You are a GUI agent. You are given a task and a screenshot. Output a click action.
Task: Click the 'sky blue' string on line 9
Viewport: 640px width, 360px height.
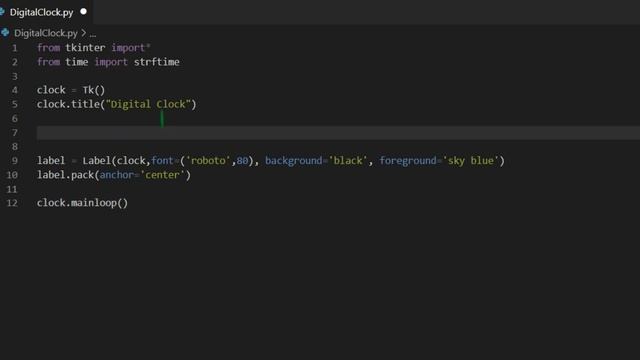point(471,161)
